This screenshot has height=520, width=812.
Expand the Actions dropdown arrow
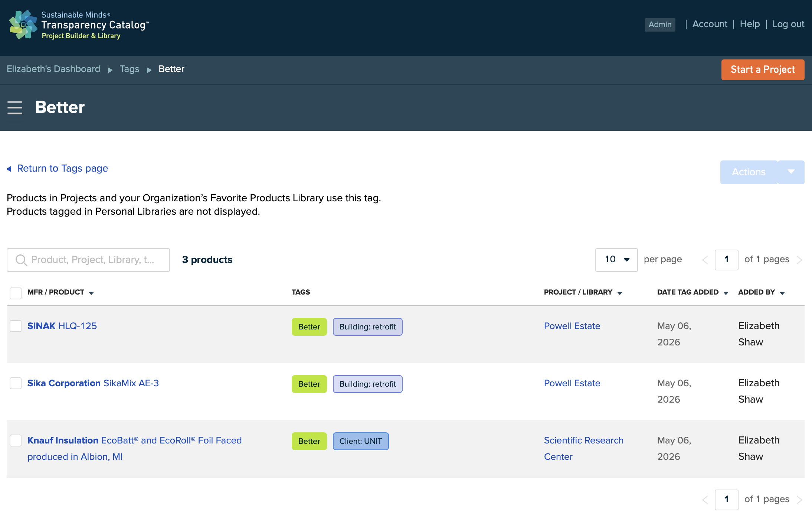791,172
